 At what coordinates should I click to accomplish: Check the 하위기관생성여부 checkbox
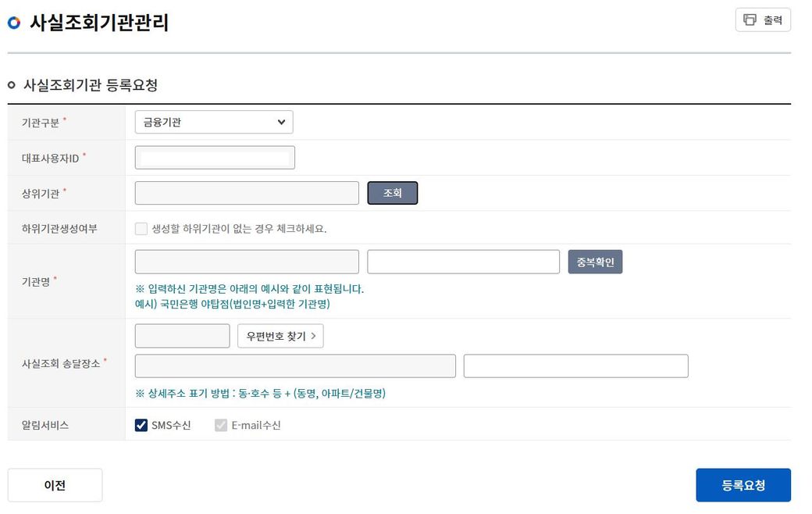pos(141,229)
